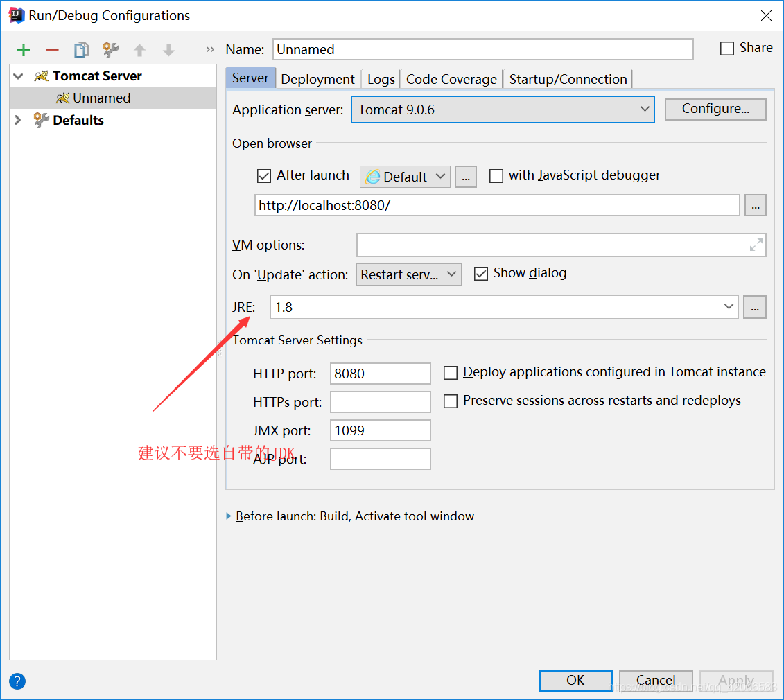
Task: Toggle the Share checkbox
Action: click(727, 49)
